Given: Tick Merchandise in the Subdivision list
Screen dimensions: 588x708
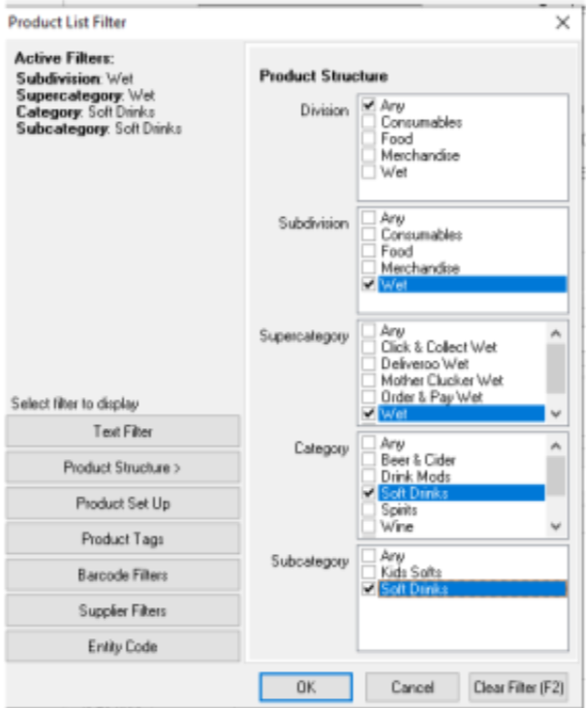Looking at the screenshot, I should pyautogui.click(x=368, y=268).
